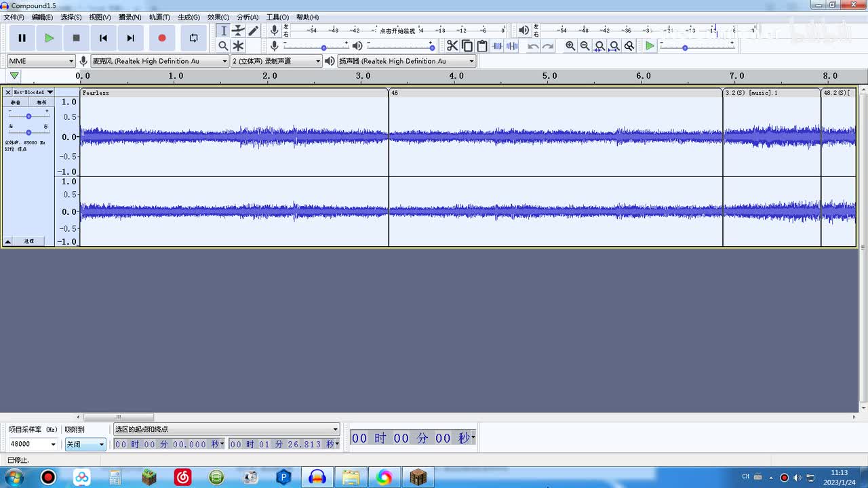Open the snap-to 关闭 dropdown
Image resolution: width=868 pixels, height=488 pixels.
point(85,445)
